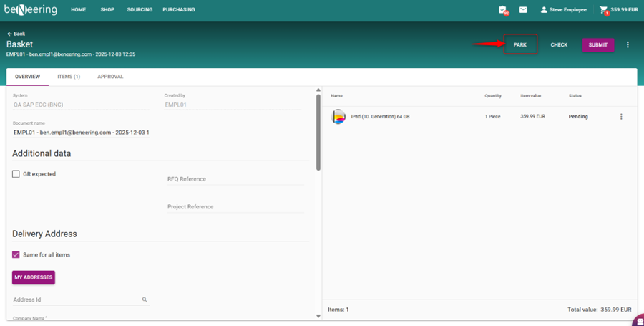The width and height of the screenshot is (644, 326).
Task: Open the approvals notification icon
Action: 503,10
